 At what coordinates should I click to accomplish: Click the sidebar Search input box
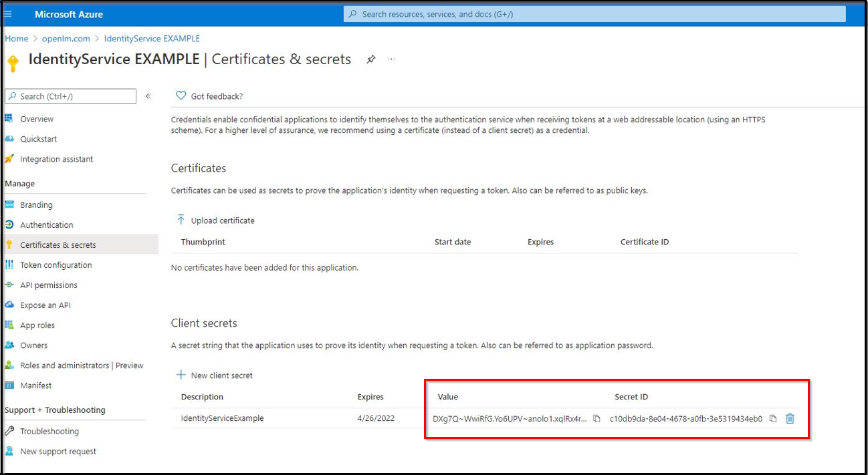click(70, 96)
